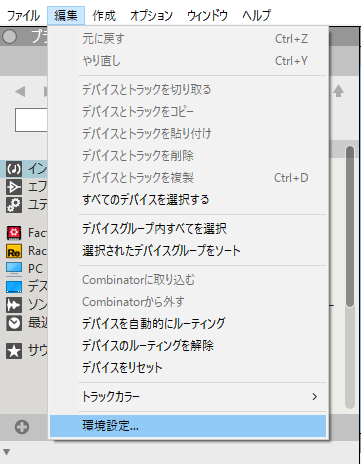Select the effects browser icon
The height and width of the screenshot is (464, 361).
(x=14, y=187)
